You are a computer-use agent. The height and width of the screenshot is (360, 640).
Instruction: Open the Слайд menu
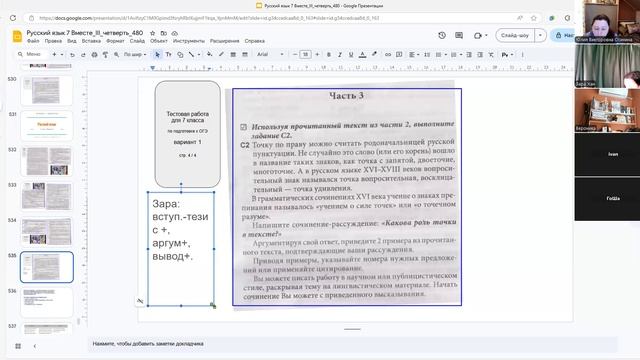click(137, 41)
